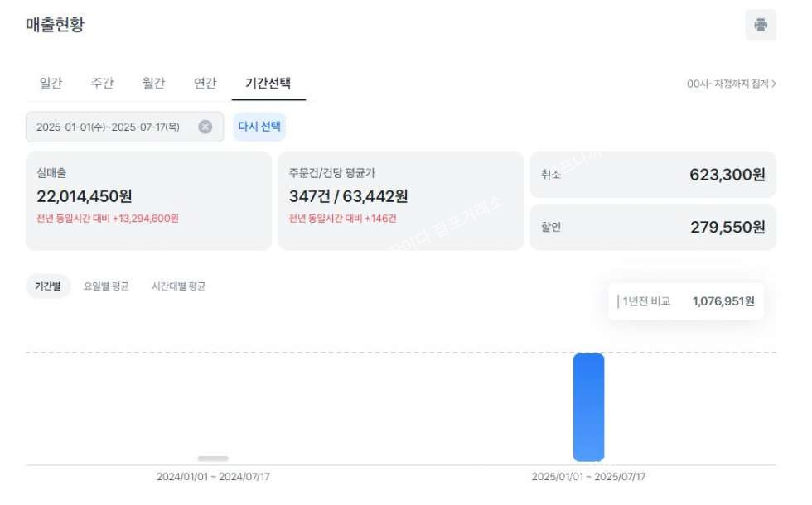Select the 기간선택 tab
Viewport: 812px width, 505px height.
click(x=268, y=84)
